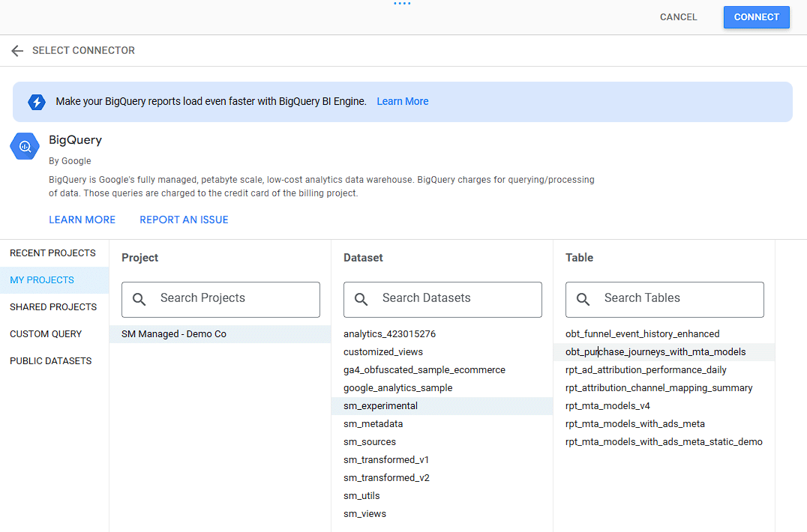Select the sm_experimental dataset

coord(442,406)
